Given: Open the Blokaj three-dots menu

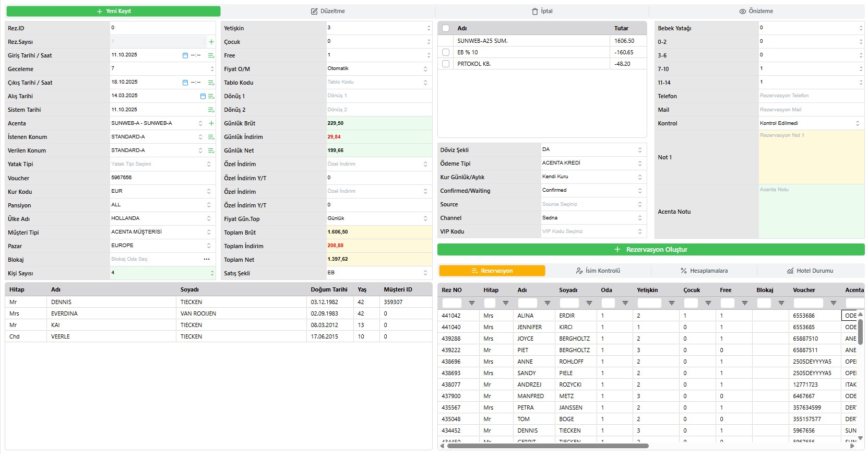Looking at the screenshot, I should pos(207,259).
